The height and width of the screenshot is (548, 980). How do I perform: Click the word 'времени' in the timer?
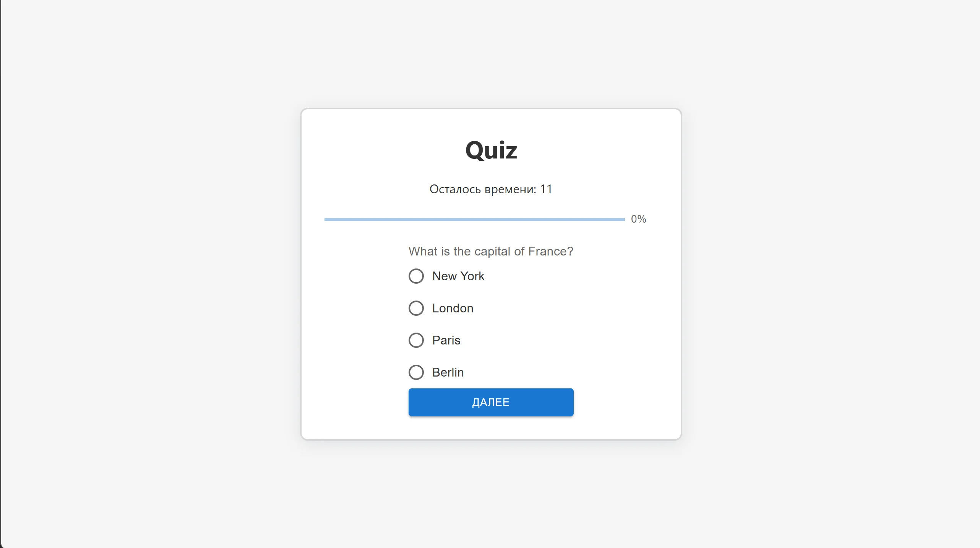510,189
